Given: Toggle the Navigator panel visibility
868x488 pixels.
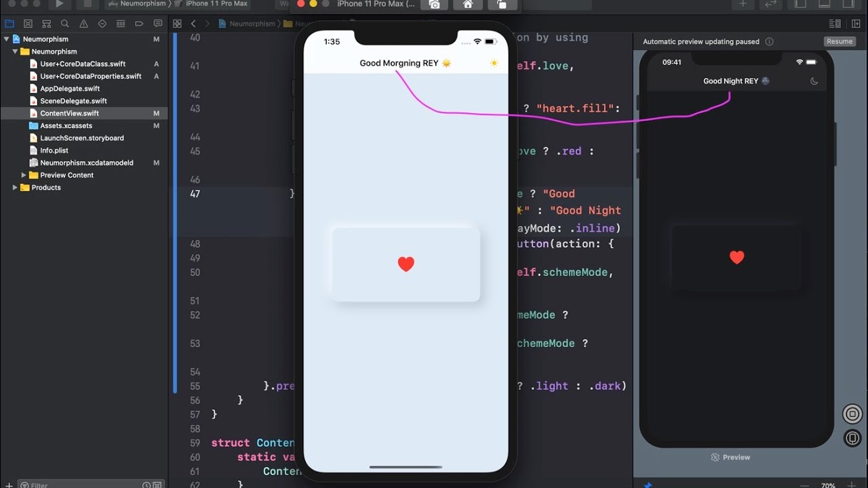Looking at the screenshot, I should (x=800, y=4).
